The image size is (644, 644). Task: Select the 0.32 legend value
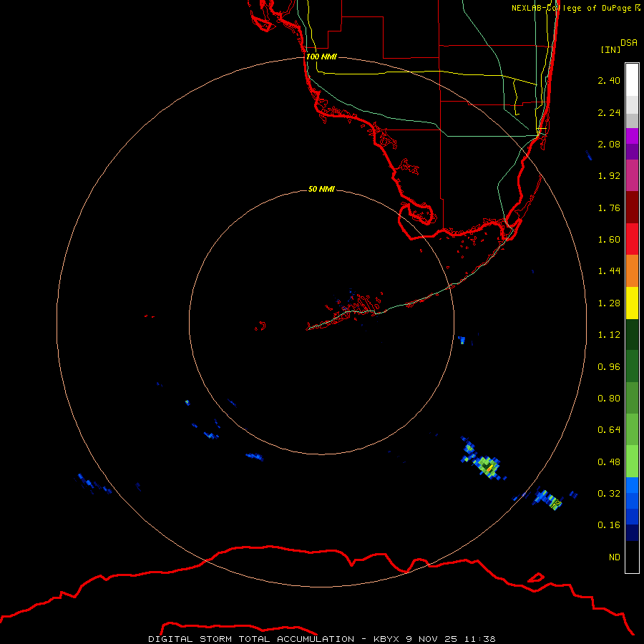tap(609, 494)
